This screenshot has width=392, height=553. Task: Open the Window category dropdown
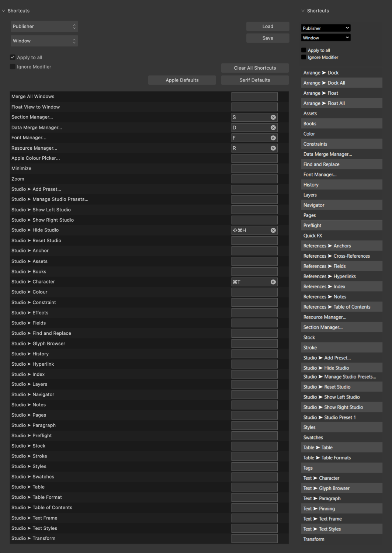(x=44, y=41)
